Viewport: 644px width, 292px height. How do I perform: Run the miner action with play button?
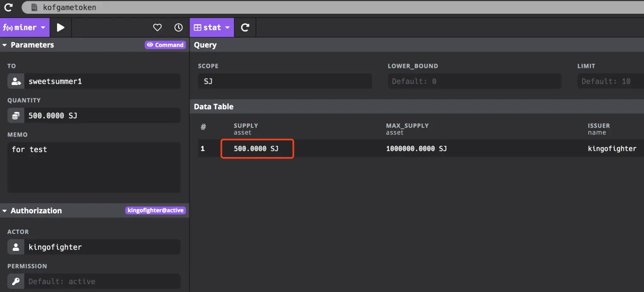(x=61, y=27)
